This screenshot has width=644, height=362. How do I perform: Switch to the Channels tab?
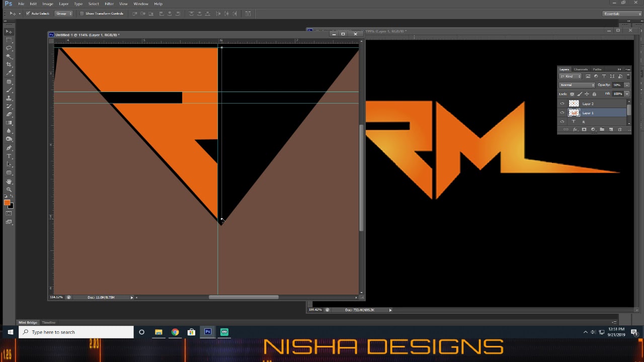(581, 69)
